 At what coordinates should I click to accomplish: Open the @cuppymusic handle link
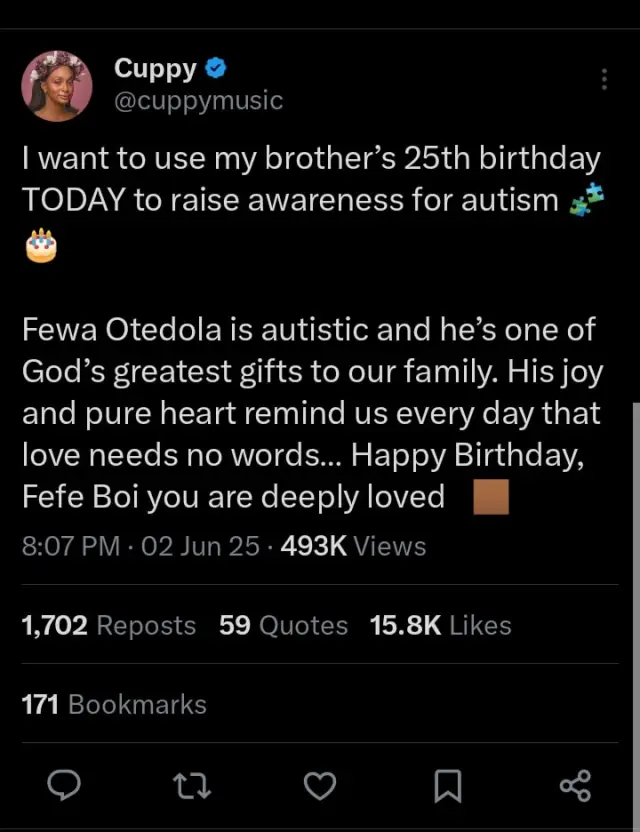coord(198,101)
